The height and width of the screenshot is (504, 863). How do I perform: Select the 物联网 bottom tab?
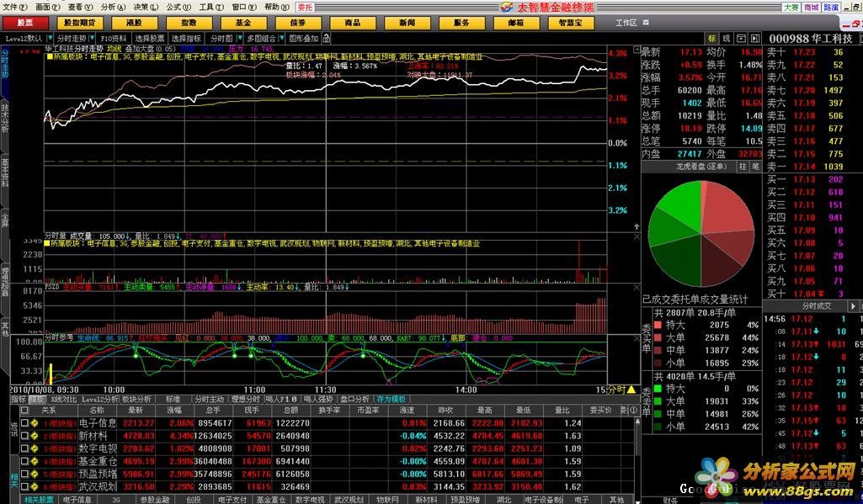[x=387, y=500]
